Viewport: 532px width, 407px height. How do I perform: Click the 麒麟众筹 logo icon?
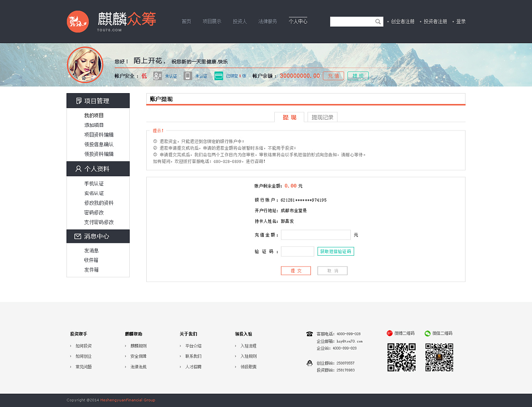tap(78, 21)
